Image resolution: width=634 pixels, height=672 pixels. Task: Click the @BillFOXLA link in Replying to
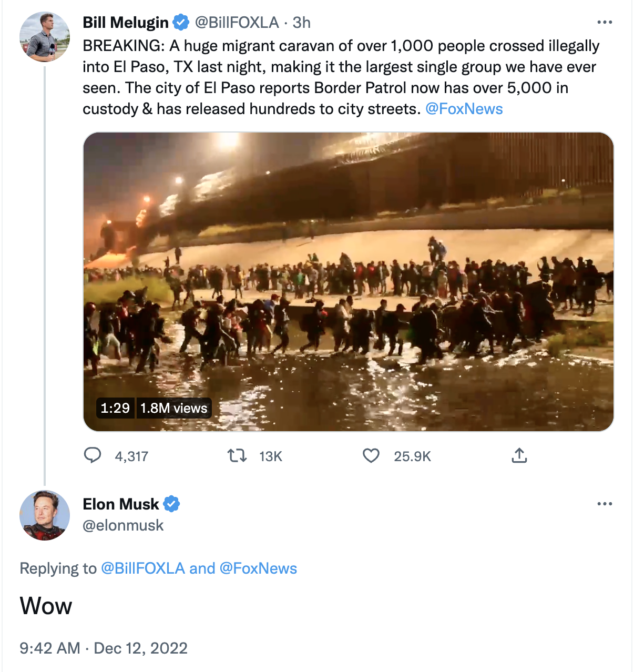[142, 568]
